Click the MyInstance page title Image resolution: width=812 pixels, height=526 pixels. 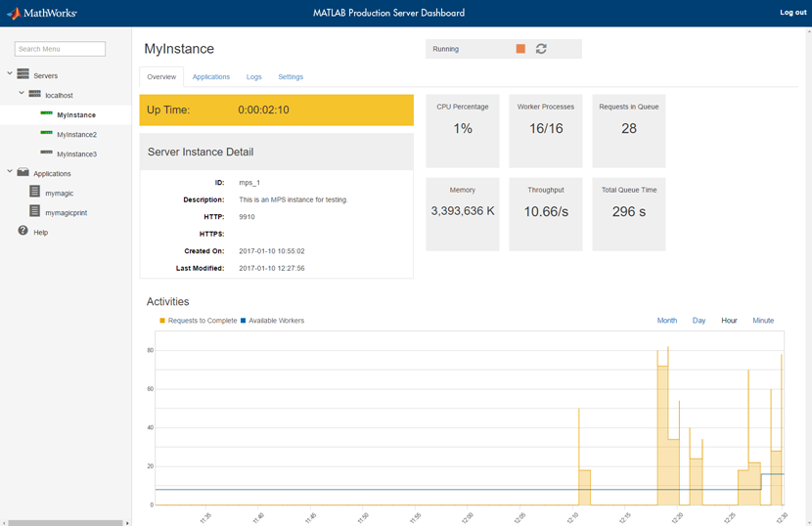(179, 49)
